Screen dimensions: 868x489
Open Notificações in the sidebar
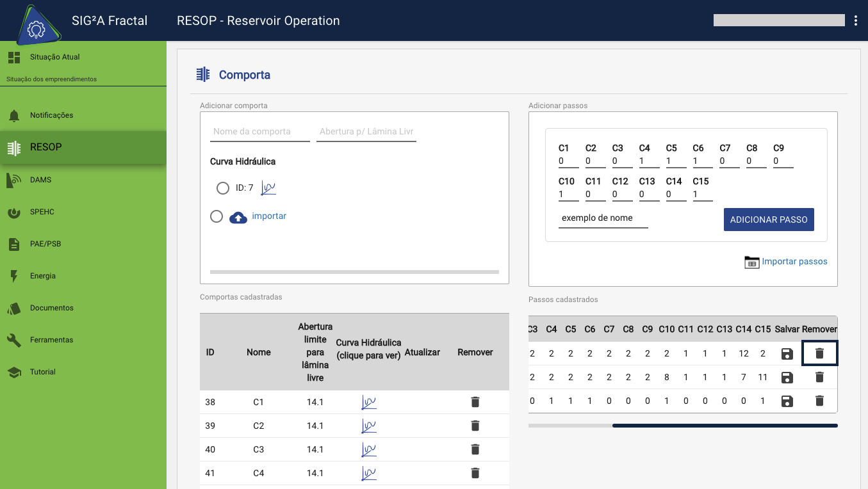coord(51,115)
